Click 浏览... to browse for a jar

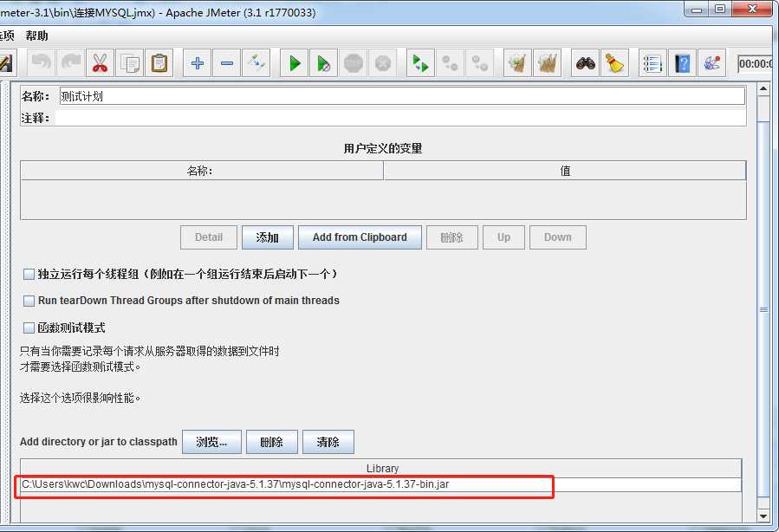tap(211, 442)
